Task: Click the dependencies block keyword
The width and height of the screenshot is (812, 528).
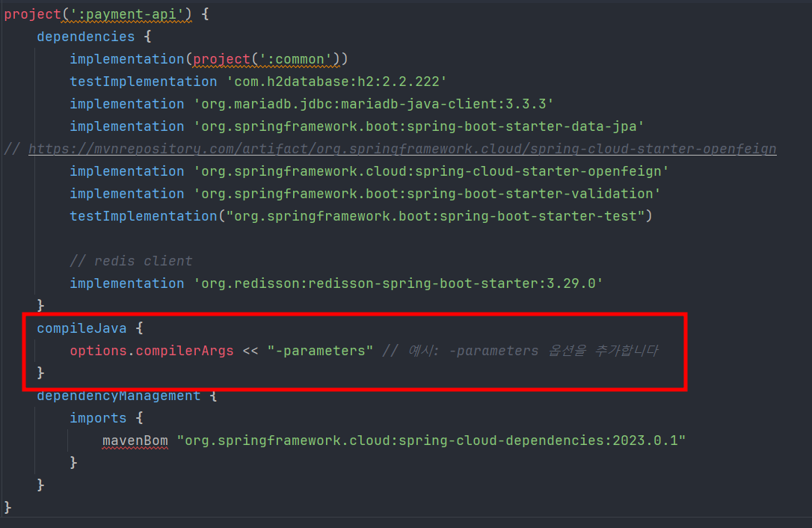Action: point(85,36)
